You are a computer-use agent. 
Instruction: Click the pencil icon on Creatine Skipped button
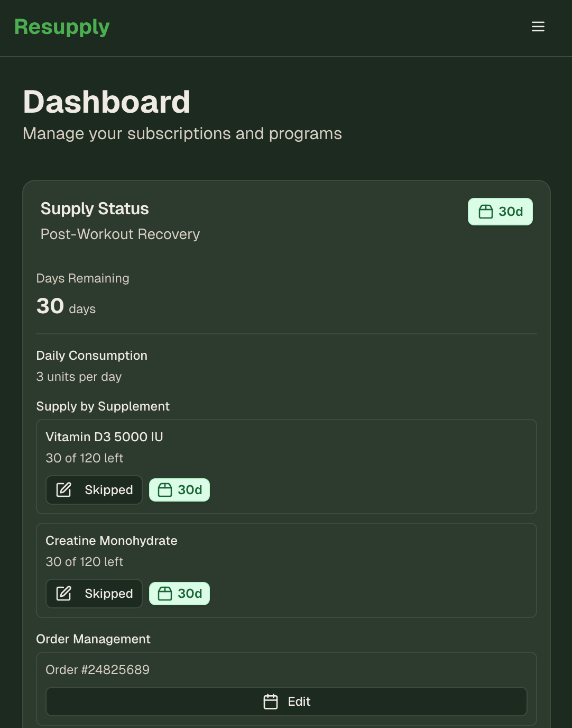[64, 594]
